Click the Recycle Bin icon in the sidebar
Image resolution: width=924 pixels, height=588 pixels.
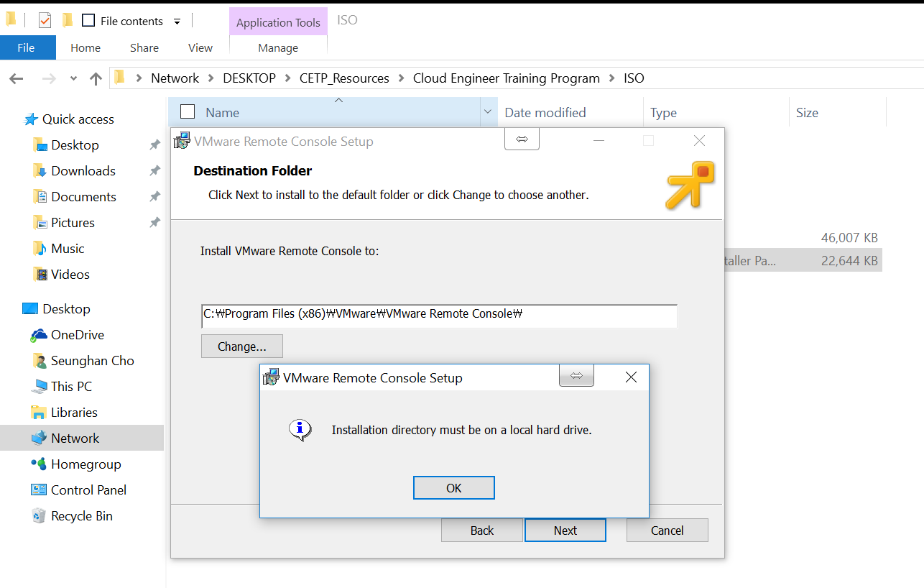tap(39, 516)
